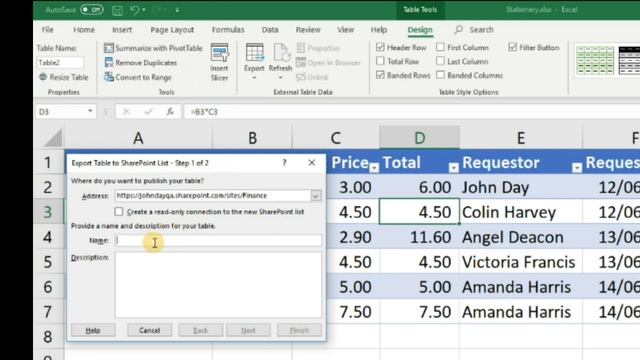
Task: Click the Cancel formula X icon
Action: 126,111
